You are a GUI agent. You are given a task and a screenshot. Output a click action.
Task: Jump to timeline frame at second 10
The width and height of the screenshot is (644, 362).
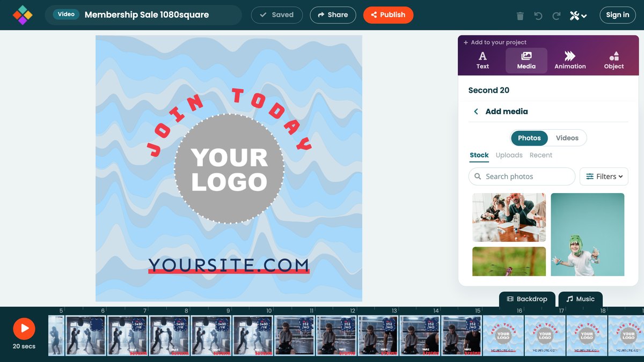click(x=253, y=335)
